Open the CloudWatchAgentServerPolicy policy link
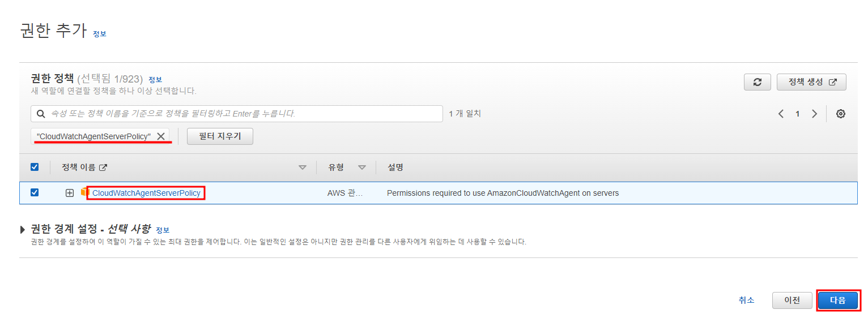The height and width of the screenshot is (318, 868). click(x=146, y=193)
